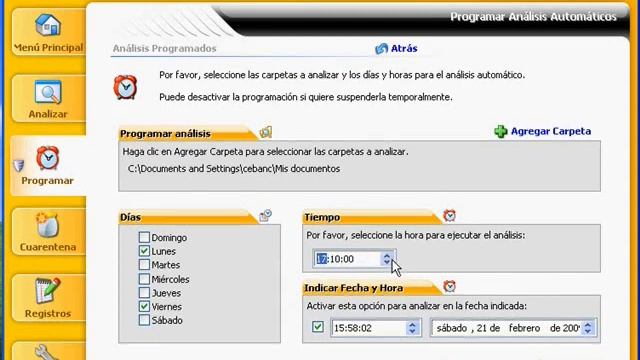
Task: Click the 15:58:02 time field
Action: tap(375, 328)
